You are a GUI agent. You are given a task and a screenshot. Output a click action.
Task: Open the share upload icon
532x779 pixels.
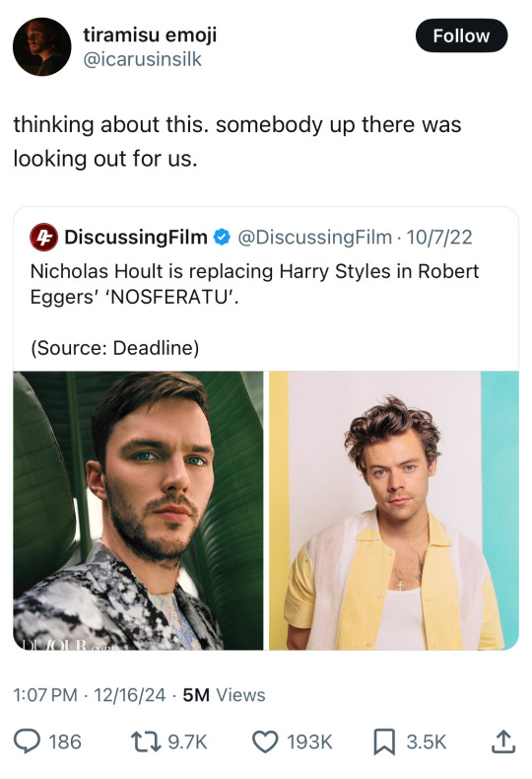coord(503,742)
